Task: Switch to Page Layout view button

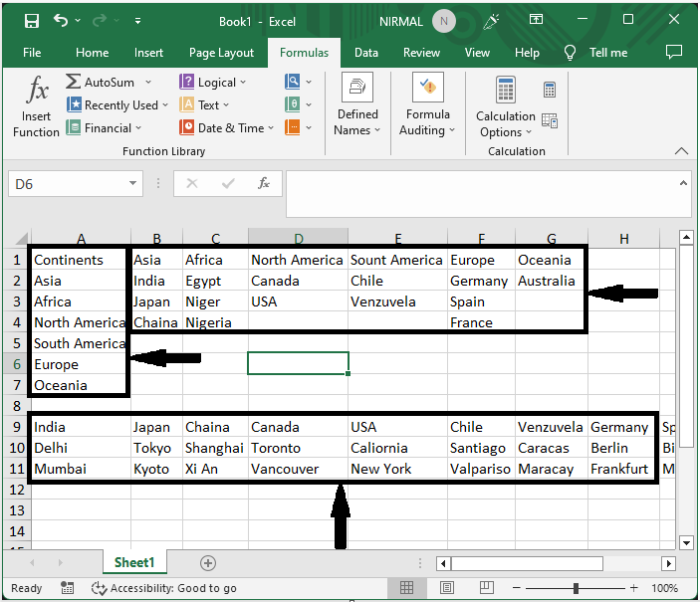Action: point(446,588)
